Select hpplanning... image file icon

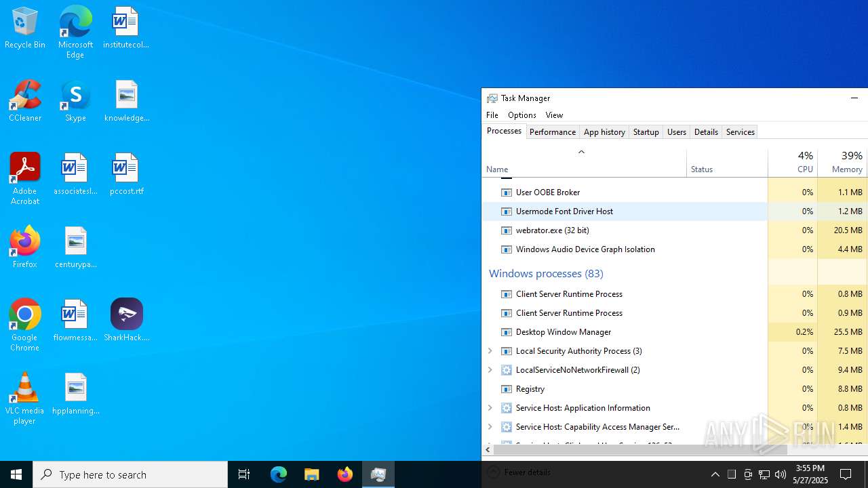pos(75,394)
